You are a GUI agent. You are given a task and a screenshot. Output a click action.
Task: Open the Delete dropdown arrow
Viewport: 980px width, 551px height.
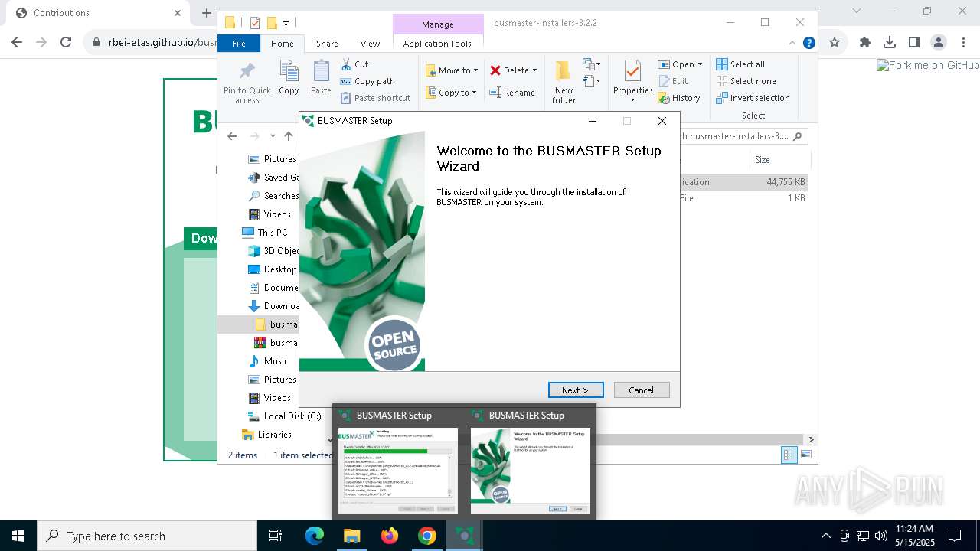(x=534, y=70)
